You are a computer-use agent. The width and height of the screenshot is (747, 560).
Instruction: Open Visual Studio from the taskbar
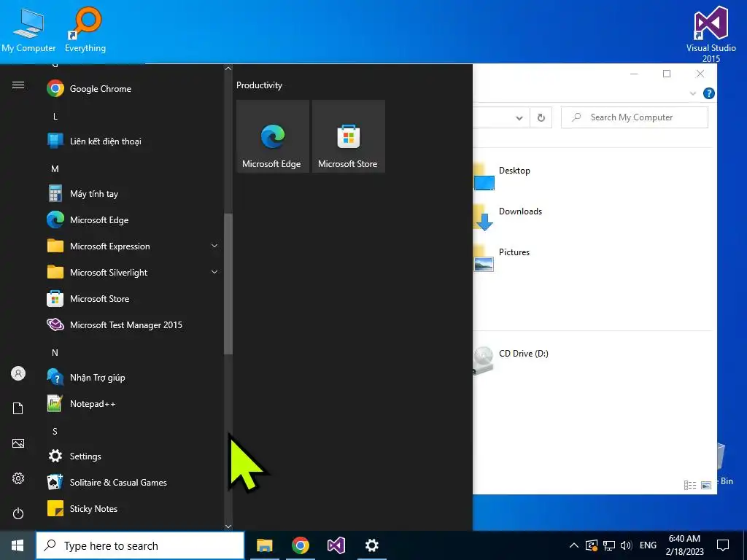tap(336, 545)
